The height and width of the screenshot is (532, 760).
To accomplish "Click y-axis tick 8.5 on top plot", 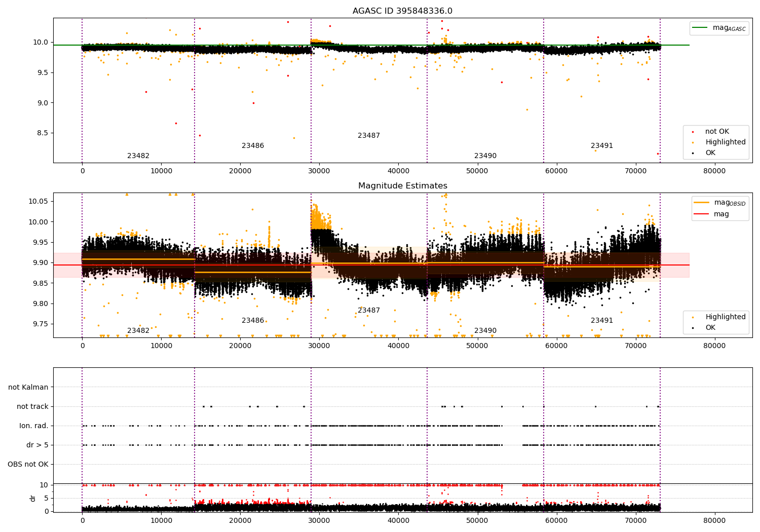I will point(43,133).
